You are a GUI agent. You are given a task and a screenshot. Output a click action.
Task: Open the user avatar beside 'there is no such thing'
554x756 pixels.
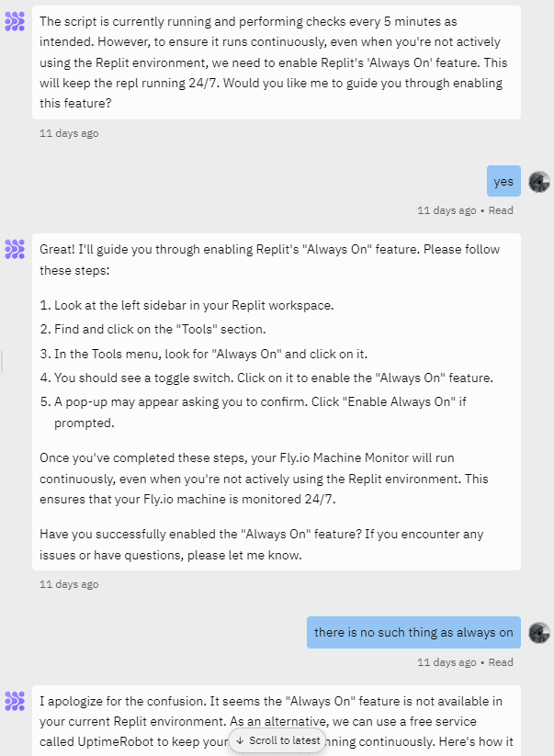tap(539, 633)
